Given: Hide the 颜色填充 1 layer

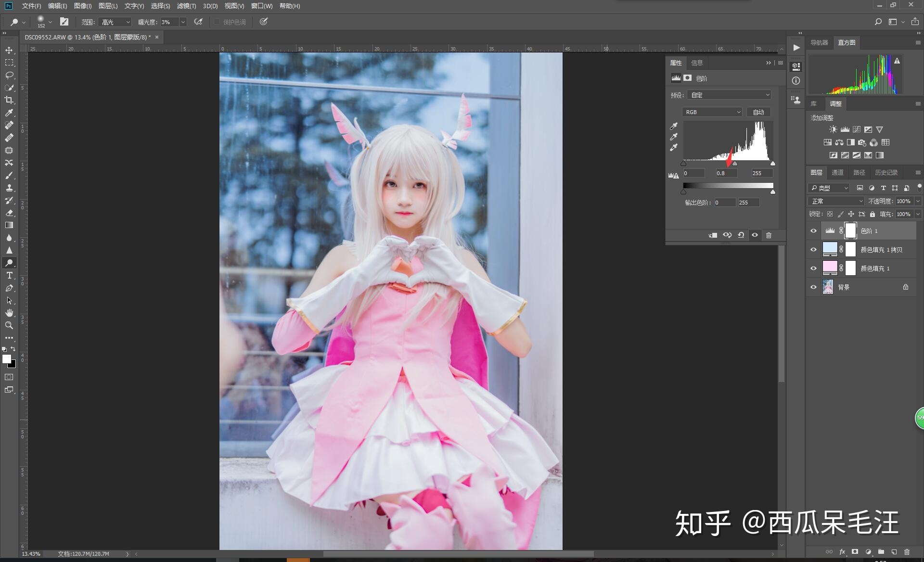Looking at the screenshot, I should coord(814,268).
